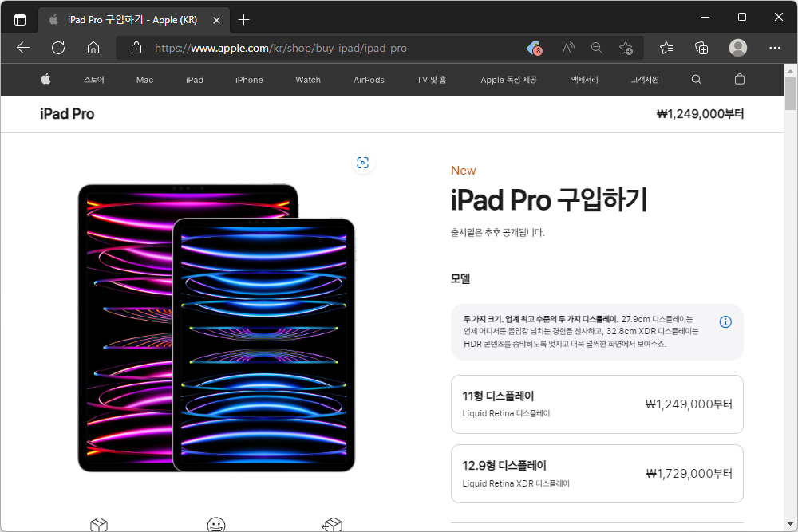
Task: Open Apple 독점 제공 menu item
Action: coord(508,80)
